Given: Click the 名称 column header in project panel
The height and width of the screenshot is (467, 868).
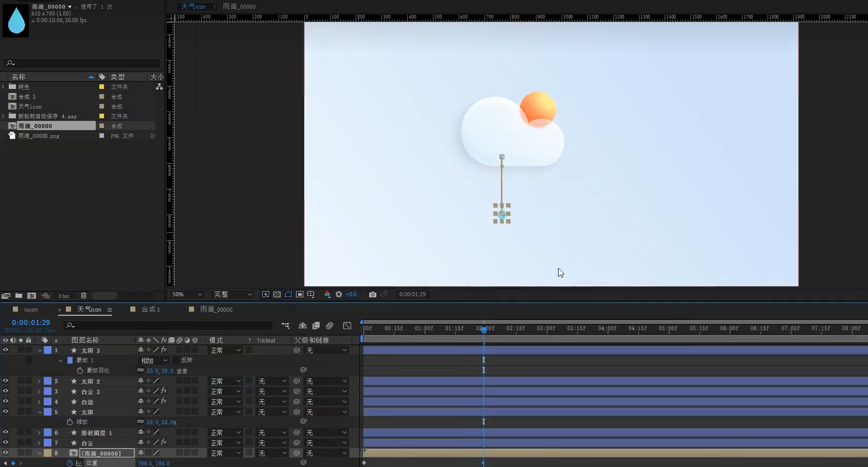Looking at the screenshot, I should click(19, 77).
